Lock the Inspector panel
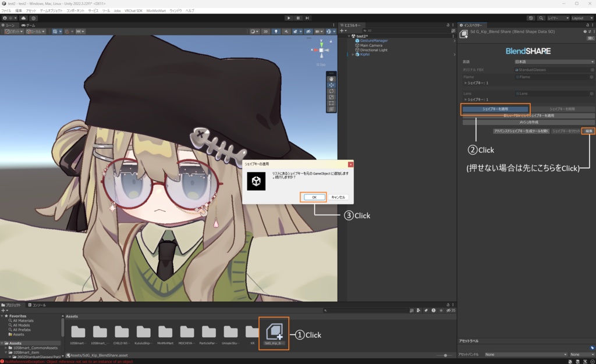 point(588,25)
